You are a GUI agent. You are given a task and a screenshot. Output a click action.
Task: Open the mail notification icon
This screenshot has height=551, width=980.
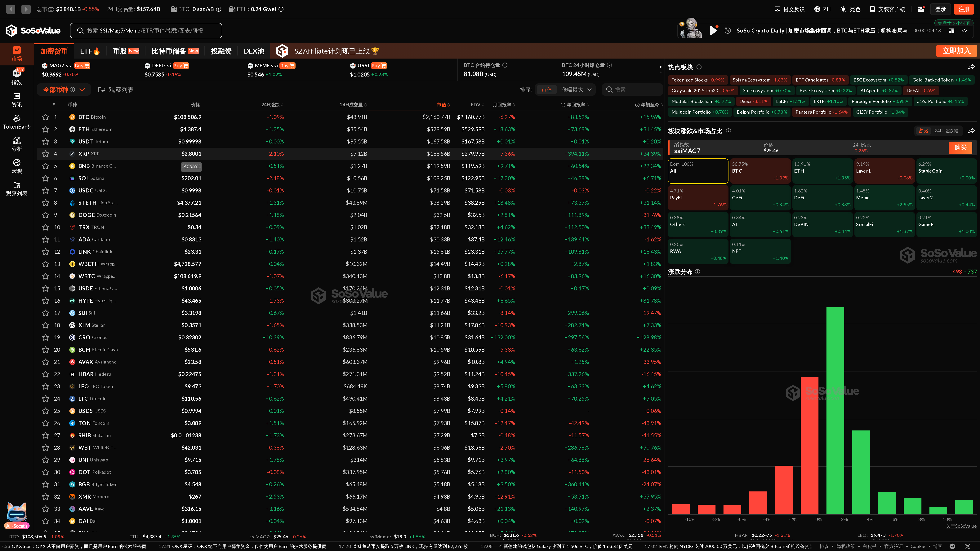(x=921, y=9)
